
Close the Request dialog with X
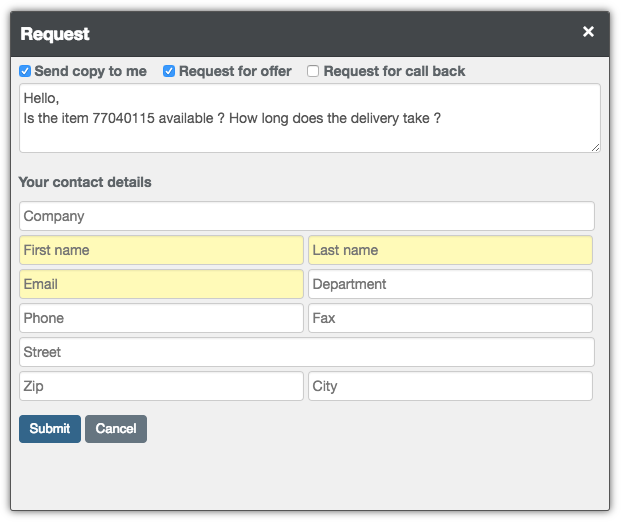(x=588, y=32)
